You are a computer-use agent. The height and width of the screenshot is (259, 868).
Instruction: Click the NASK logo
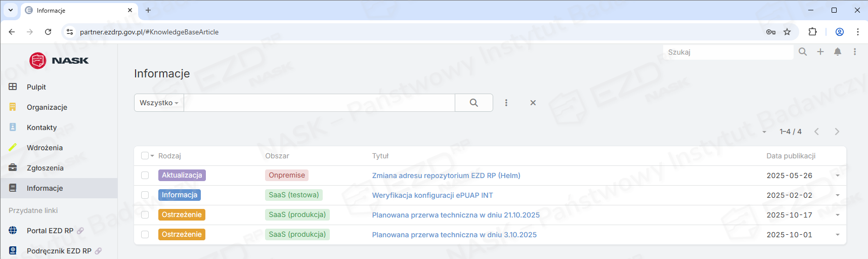[x=59, y=61]
